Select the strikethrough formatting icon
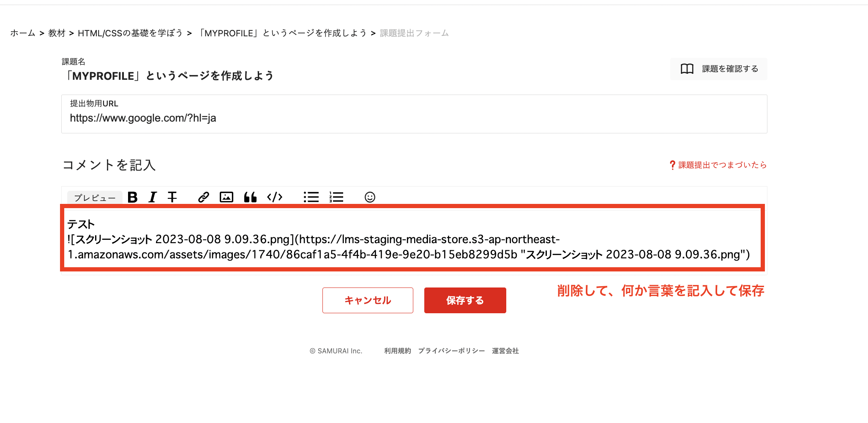The width and height of the screenshot is (868, 423). coord(172,197)
